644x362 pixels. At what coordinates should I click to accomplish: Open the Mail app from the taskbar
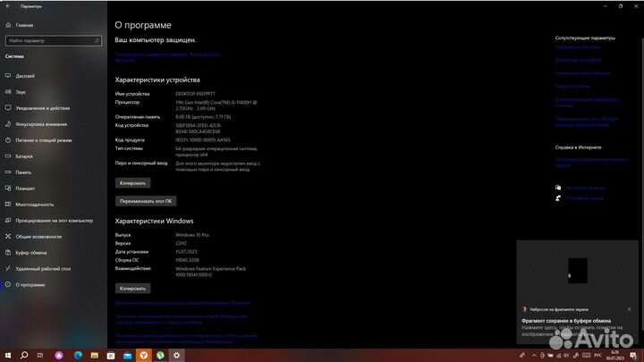click(127, 356)
